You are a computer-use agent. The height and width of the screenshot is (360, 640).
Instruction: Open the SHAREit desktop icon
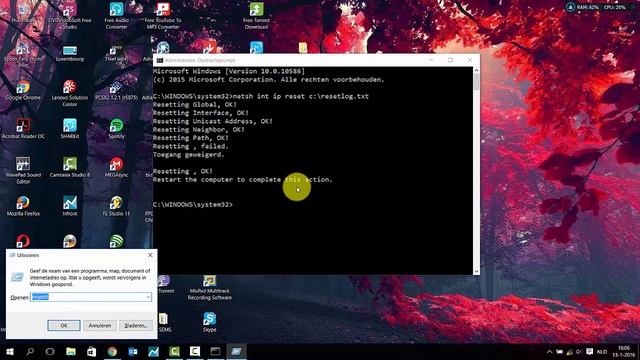(x=70, y=129)
